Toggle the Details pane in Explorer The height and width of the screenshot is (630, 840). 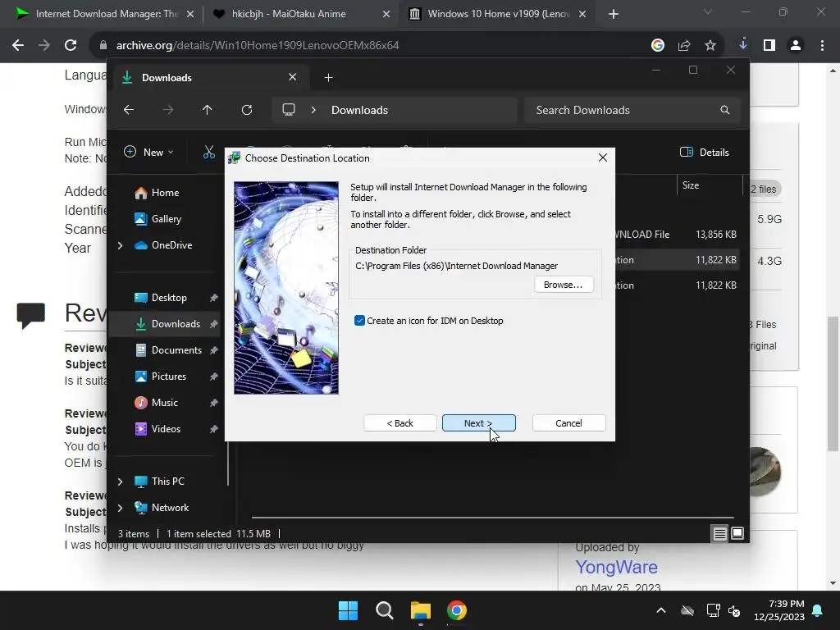pyautogui.click(x=705, y=152)
